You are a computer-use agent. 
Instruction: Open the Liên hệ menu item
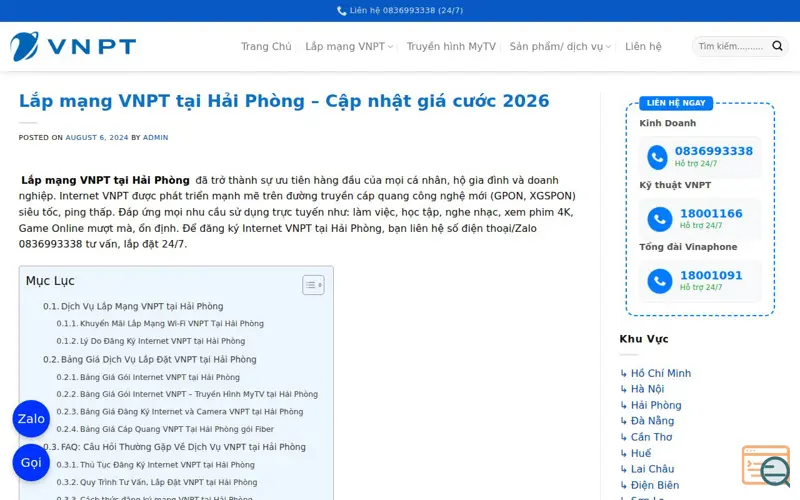coord(643,46)
